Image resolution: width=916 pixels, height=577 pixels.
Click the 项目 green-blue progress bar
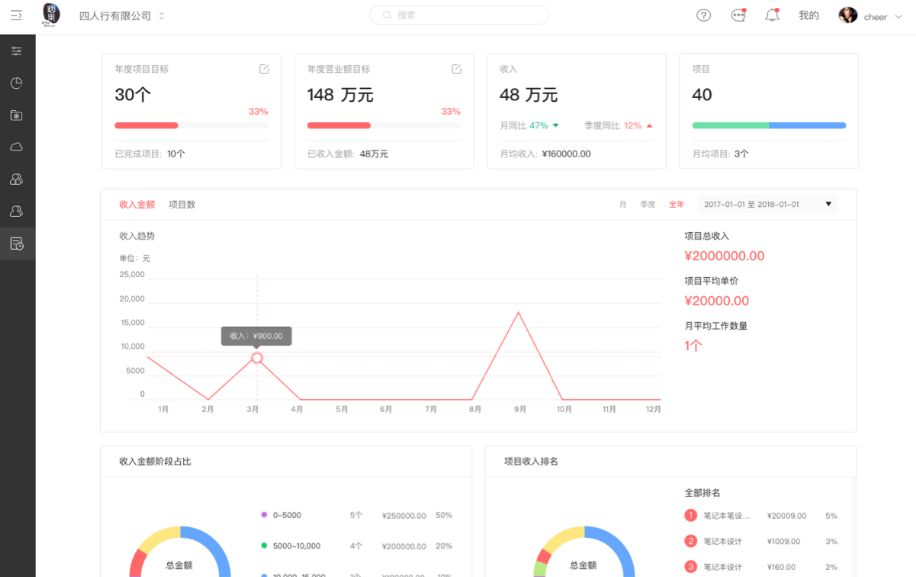tap(769, 126)
